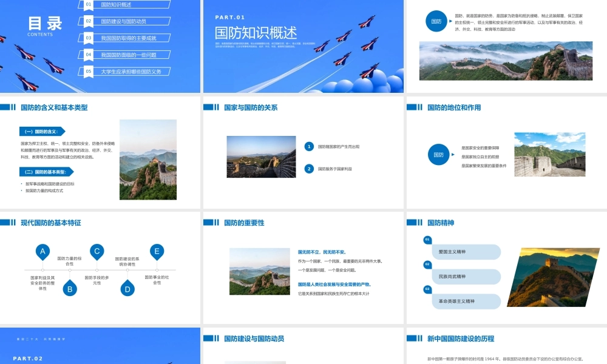This screenshot has width=607, height=364.
Task: Select bullet 按军事战略和国防建设的目标
Action: coord(50,184)
